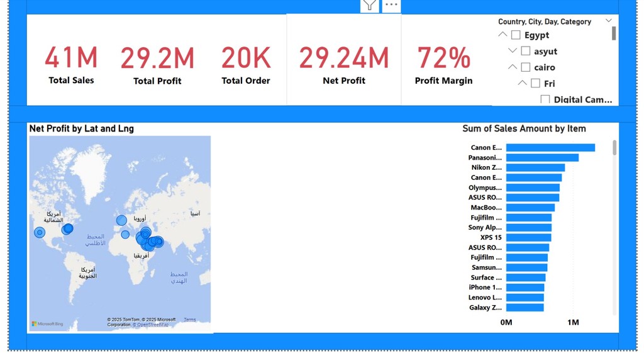Select the Samsun... bar
Screen dimensions: 644x353
click(x=526, y=267)
